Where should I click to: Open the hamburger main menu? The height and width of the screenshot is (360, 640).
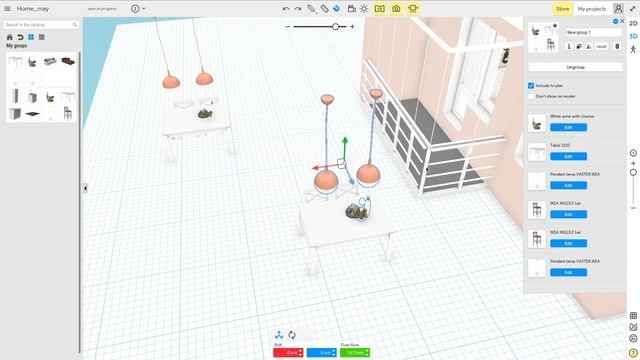click(7, 9)
